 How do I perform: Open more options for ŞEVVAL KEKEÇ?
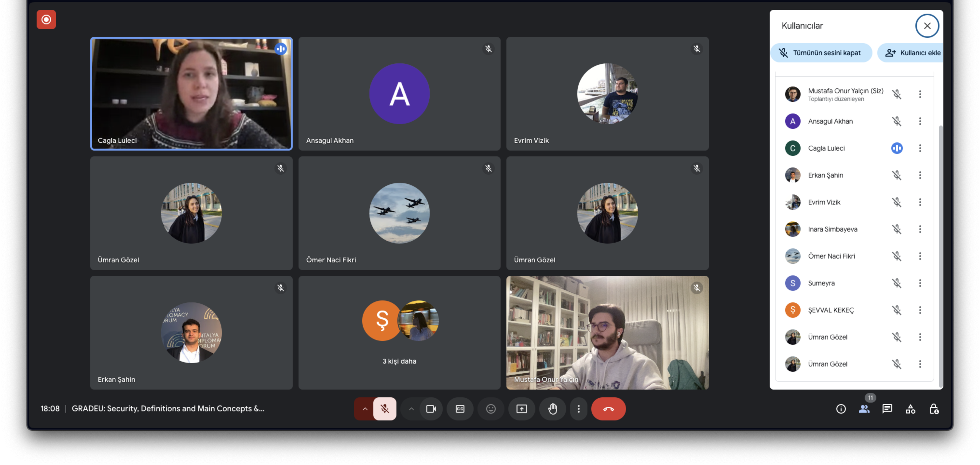[x=920, y=310]
